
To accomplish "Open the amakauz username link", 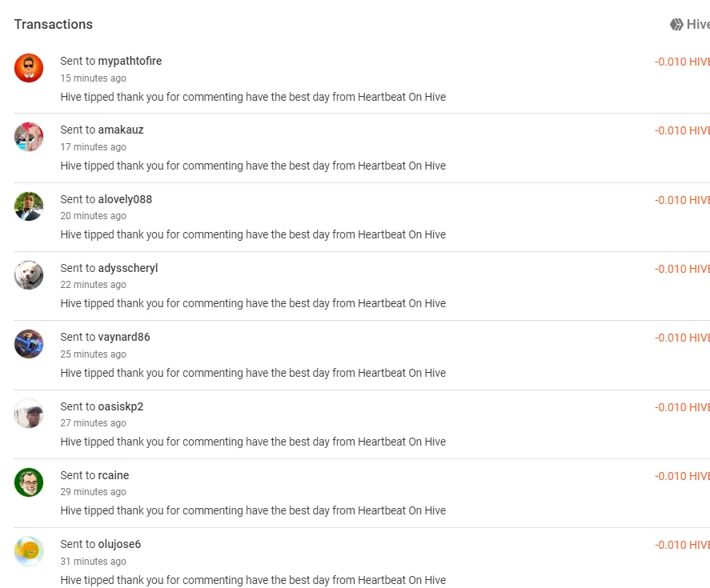I will pos(121,130).
